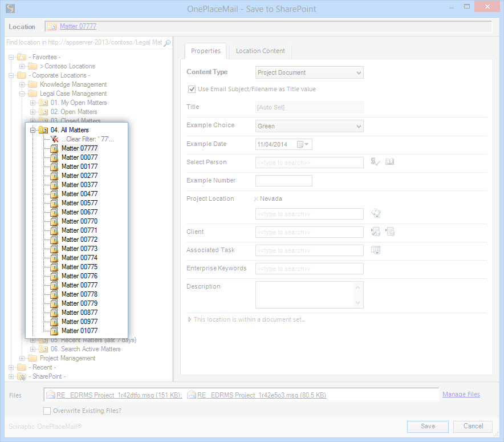The image size is (504, 442).
Task: Collapse the Legal Case Management node
Action: click(x=22, y=94)
